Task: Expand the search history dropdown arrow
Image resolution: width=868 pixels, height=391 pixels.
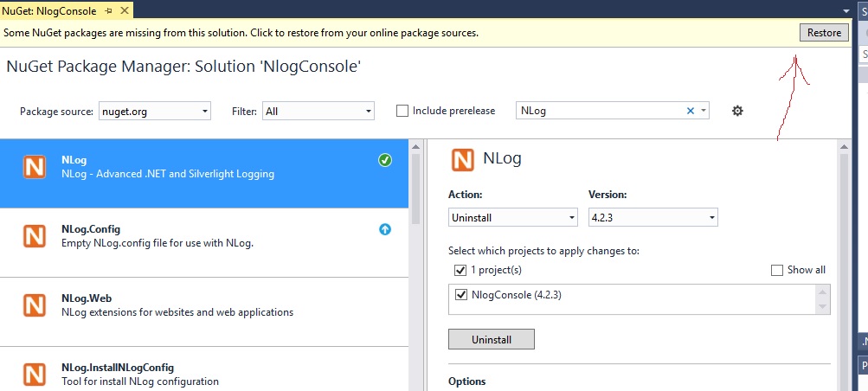Action: pyautogui.click(x=703, y=111)
